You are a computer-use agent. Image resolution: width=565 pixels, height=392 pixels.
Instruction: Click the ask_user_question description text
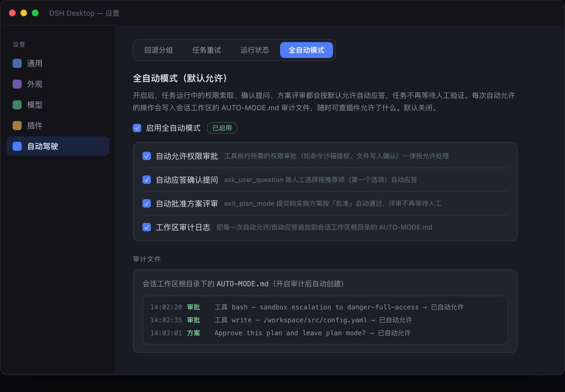click(x=321, y=180)
